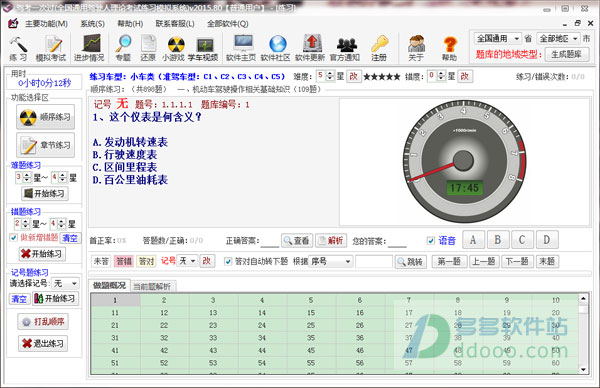Screen dimensions: 600x388
Task: Open the 系统(S) menu
Action: coord(92,24)
